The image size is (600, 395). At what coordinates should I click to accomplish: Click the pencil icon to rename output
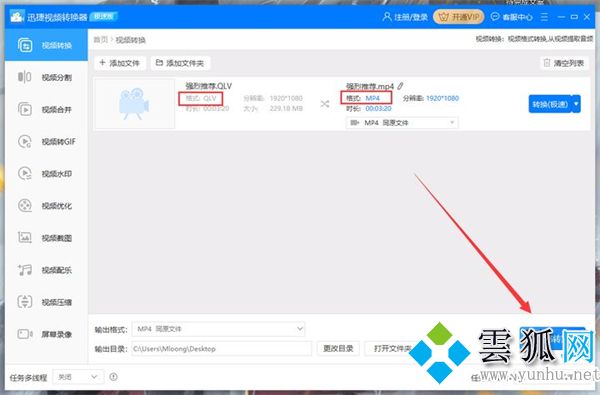tap(400, 86)
